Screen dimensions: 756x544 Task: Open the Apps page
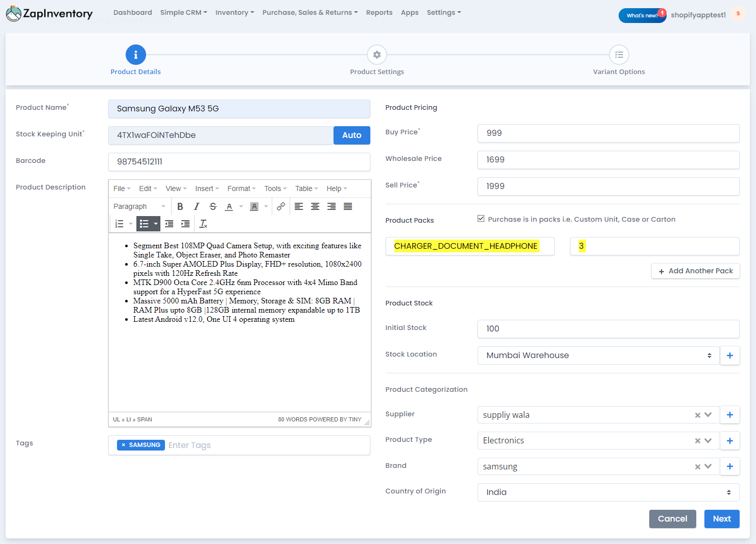coord(410,12)
